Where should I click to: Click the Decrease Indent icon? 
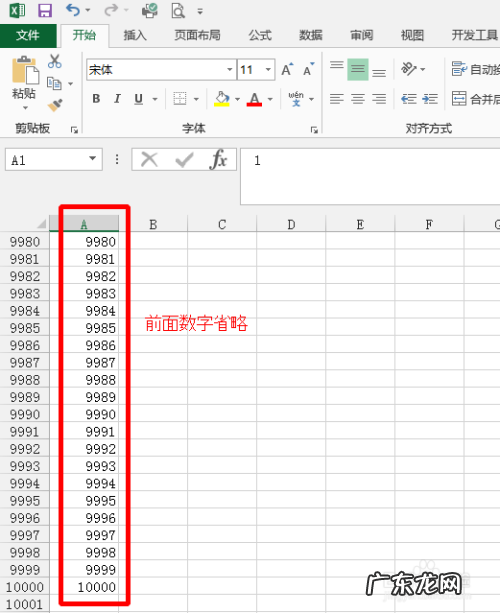pos(409,99)
